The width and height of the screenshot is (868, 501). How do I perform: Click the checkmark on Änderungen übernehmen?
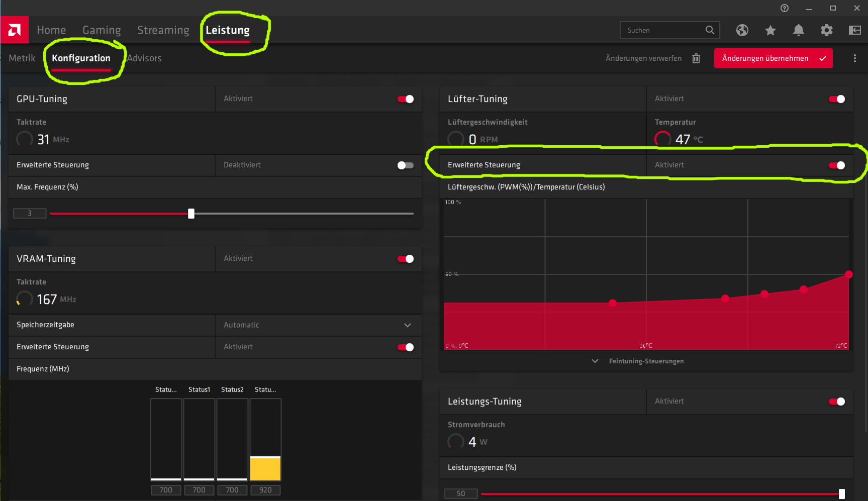pos(823,58)
